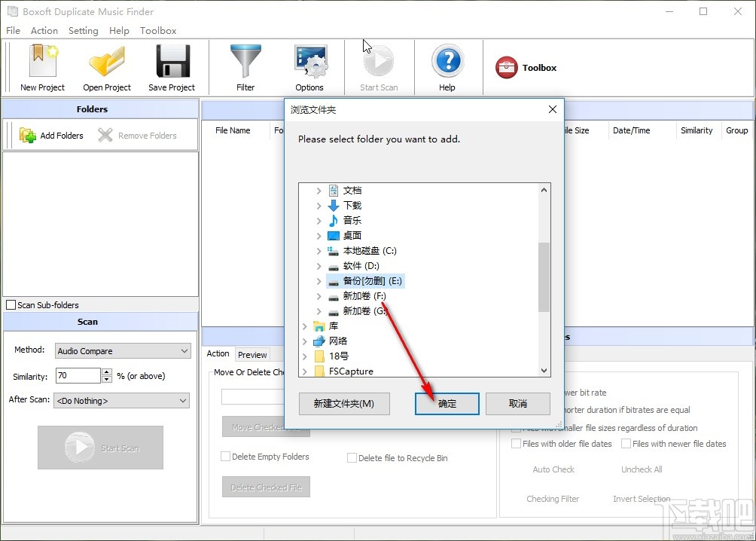This screenshot has height=541, width=756.
Task: Enable Scan Sub-folders checkbox
Action: [x=11, y=305]
